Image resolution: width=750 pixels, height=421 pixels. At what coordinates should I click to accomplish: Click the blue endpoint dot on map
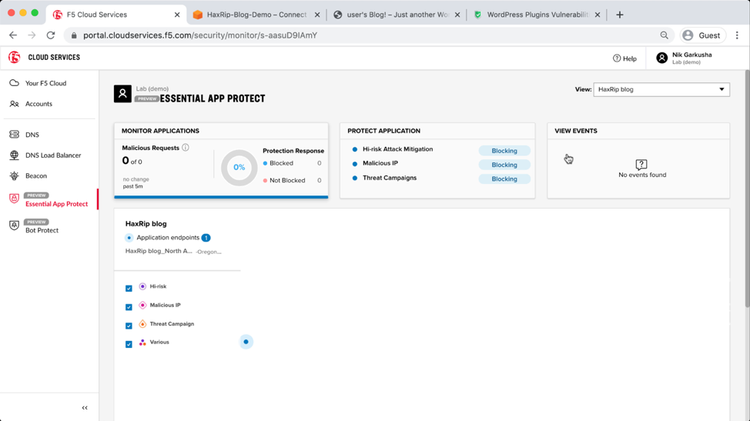(246, 342)
